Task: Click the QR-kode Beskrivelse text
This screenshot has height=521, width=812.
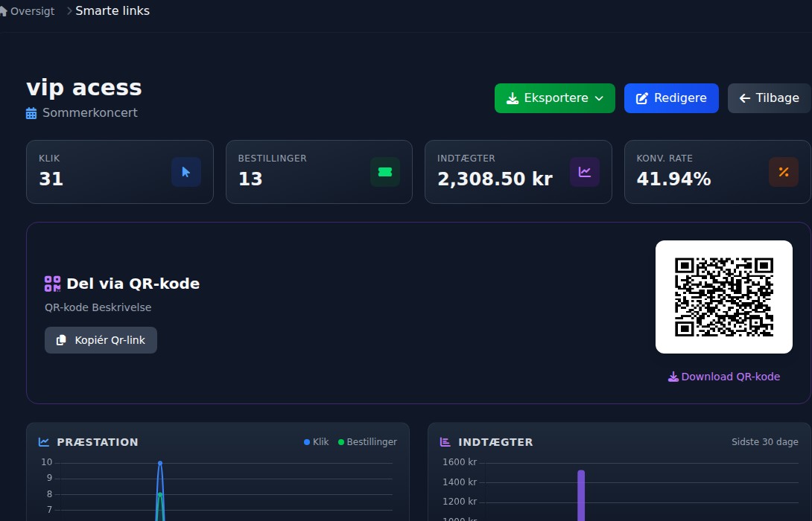Action: pos(98,307)
